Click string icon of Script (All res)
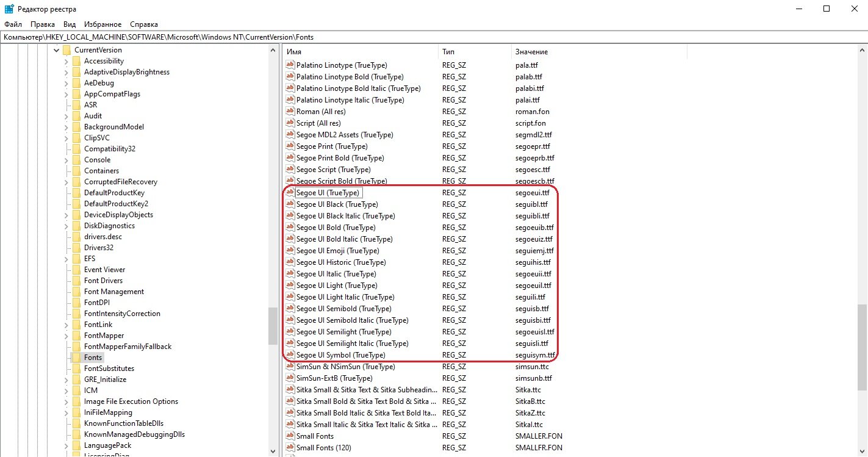The image size is (868, 457). (290, 123)
